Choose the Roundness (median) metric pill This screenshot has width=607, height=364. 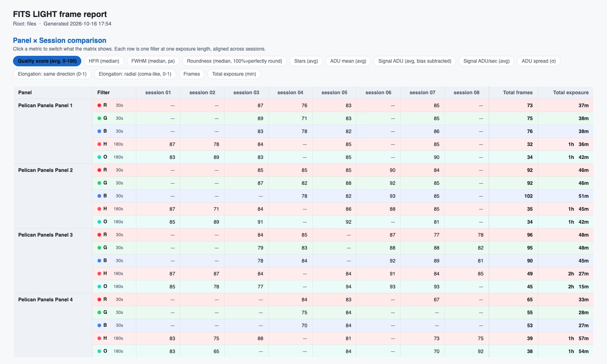click(x=234, y=61)
